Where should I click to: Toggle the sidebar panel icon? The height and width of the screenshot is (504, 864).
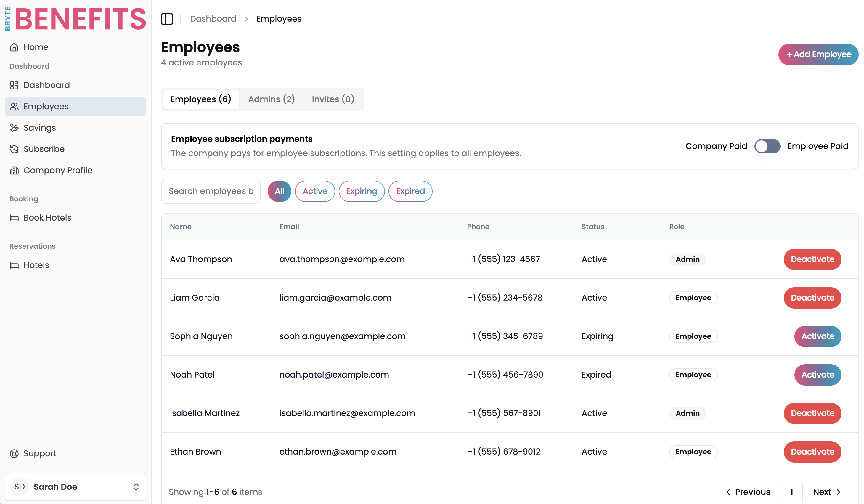167,19
